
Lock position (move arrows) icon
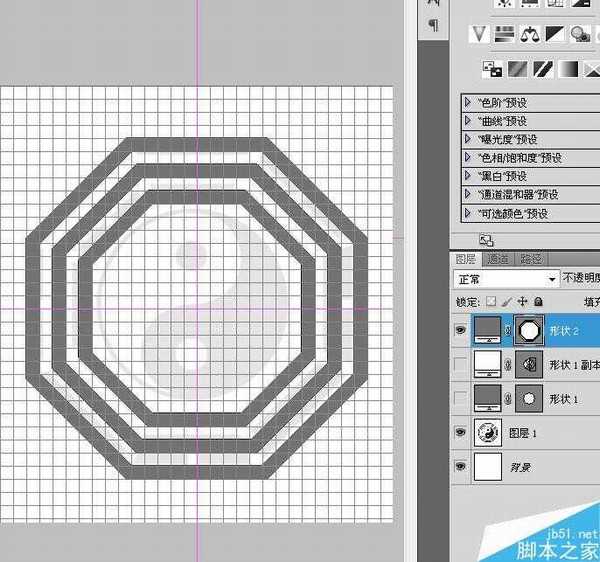coord(522,302)
